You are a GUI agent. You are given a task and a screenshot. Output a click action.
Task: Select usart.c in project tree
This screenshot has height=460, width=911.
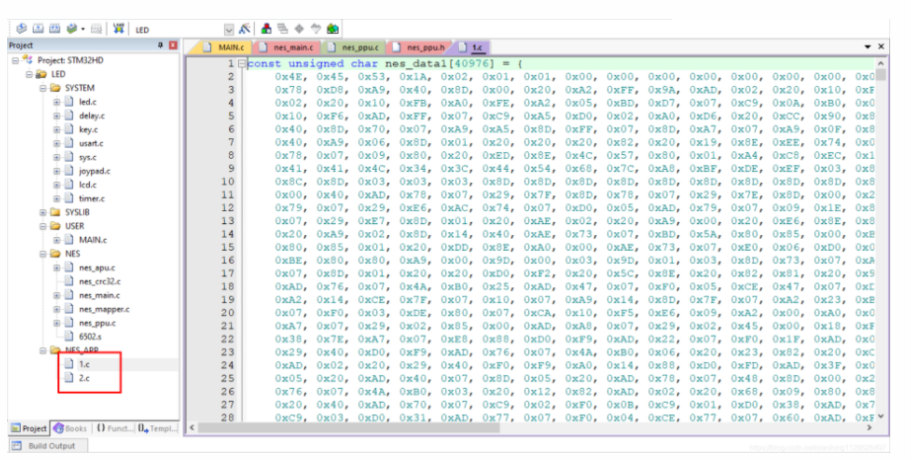[x=91, y=143]
